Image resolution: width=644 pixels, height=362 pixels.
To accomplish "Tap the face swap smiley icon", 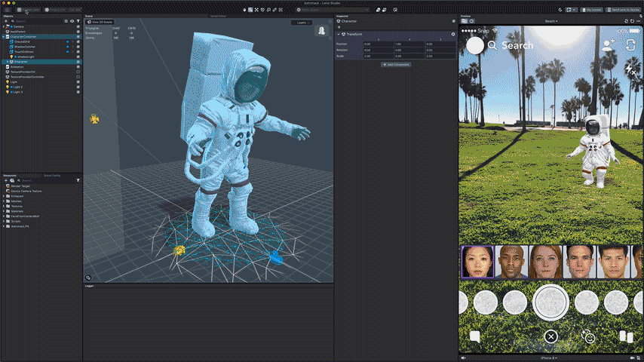I will coord(588,337).
